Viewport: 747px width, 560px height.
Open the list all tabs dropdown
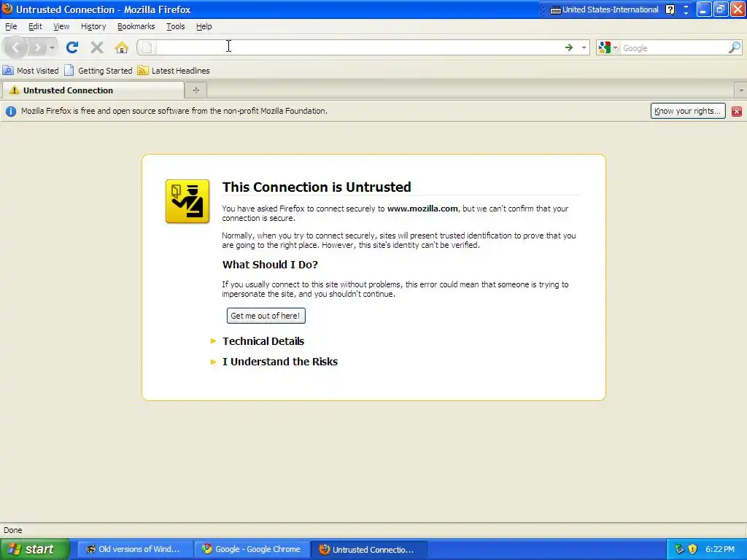[x=741, y=90]
